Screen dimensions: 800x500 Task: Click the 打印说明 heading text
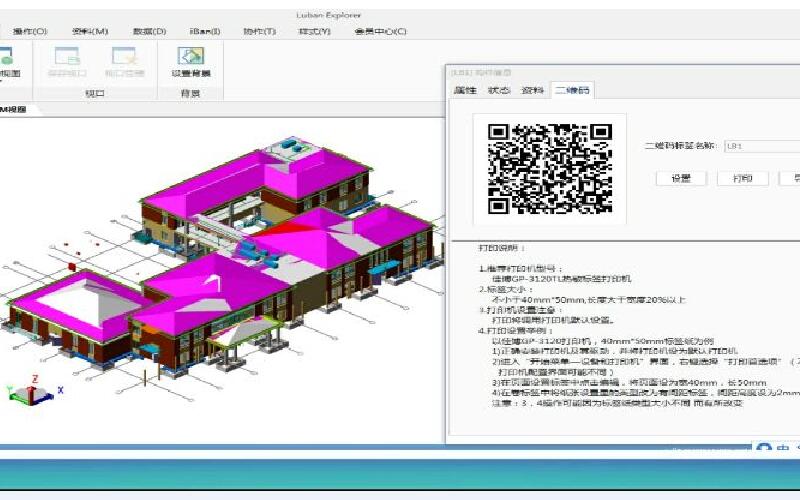[502, 248]
